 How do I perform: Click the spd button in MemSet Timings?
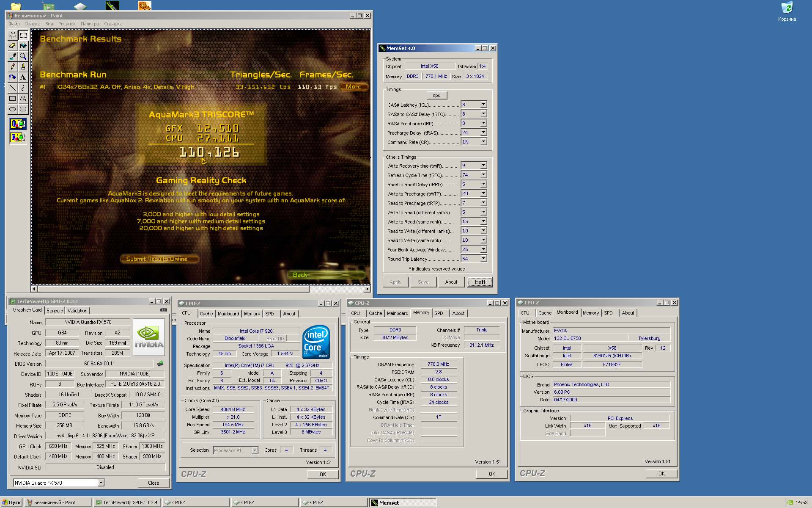pyautogui.click(x=436, y=96)
